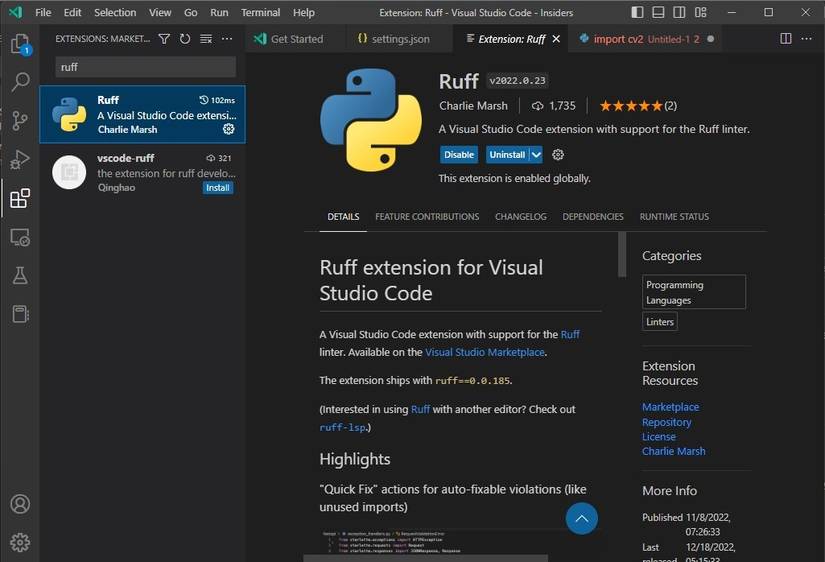The width and height of the screenshot is (825, 562).
Task: Click the extension search input field
Action: pyautogui.click(x=145, y=67)
